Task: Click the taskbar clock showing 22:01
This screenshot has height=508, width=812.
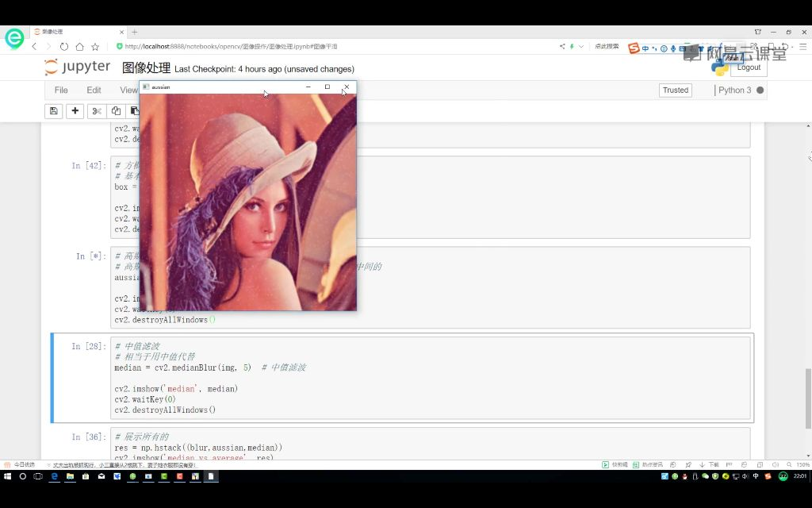Action: tap(799, 476)
